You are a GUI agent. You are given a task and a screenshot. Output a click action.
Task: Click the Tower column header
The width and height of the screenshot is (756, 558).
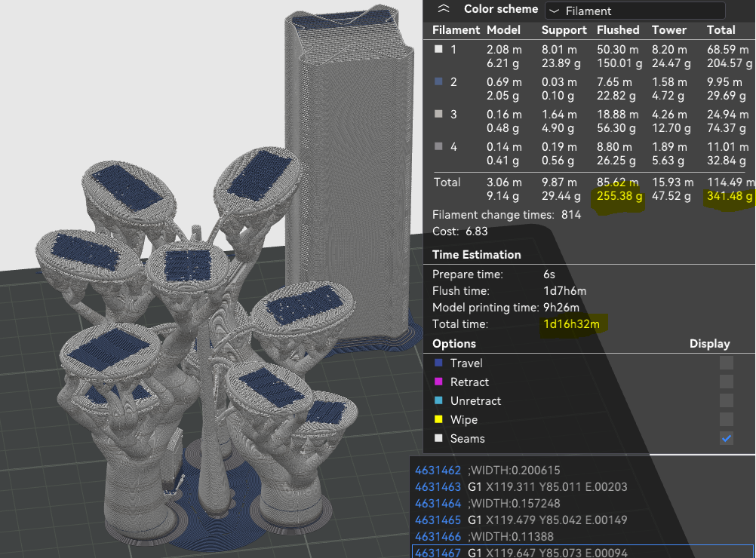point(668,30)
